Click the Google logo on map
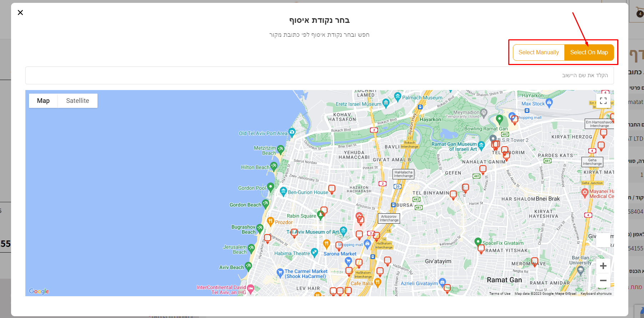This screenshot has height=318, width=644. point(39,291)
